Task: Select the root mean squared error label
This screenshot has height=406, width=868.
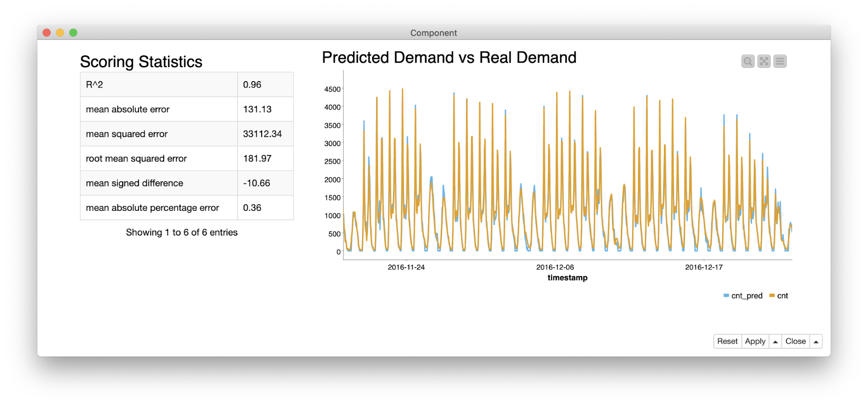Action: coord(136,159)
